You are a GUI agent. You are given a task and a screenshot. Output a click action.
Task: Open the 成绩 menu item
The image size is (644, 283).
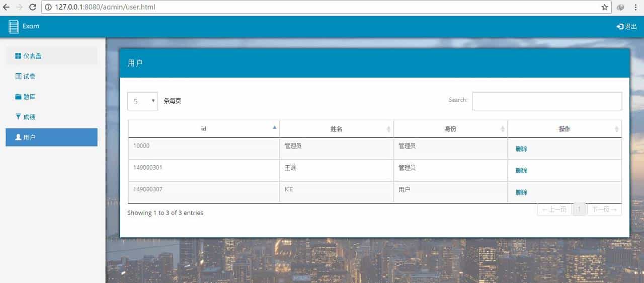(51, 116)
